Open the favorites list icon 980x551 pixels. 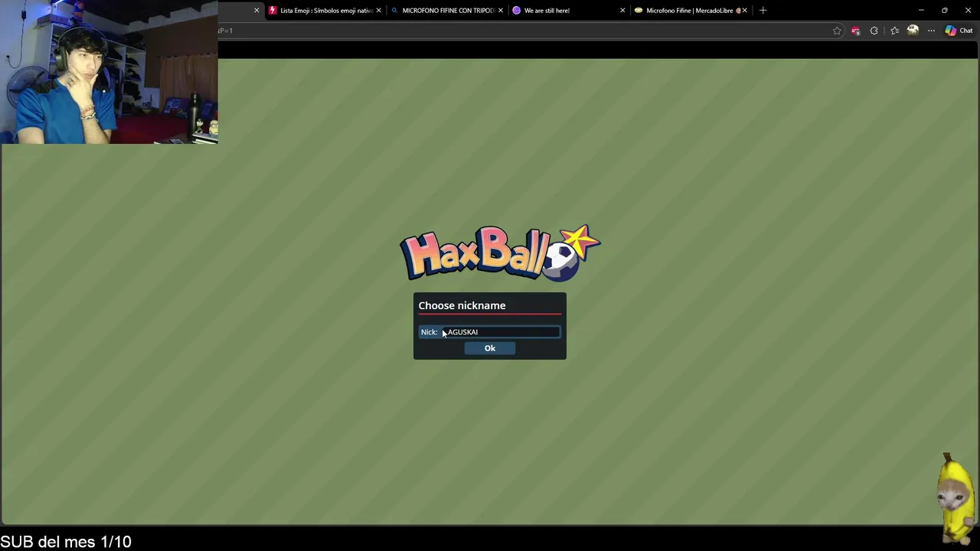[894, 31]
